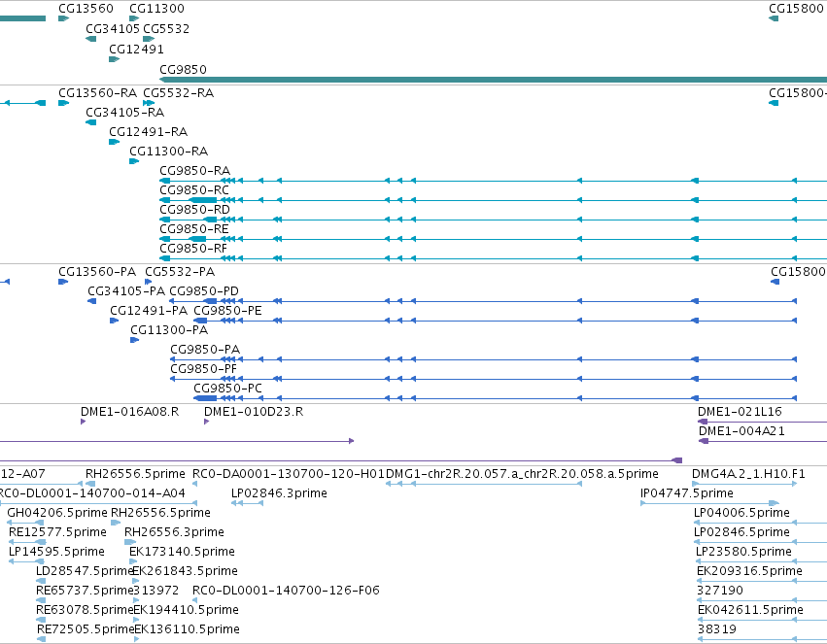The height and width of the screenshot is (644, 827).
Task: Open the DME1-021L16 feature label
Action: coord(740,412)
